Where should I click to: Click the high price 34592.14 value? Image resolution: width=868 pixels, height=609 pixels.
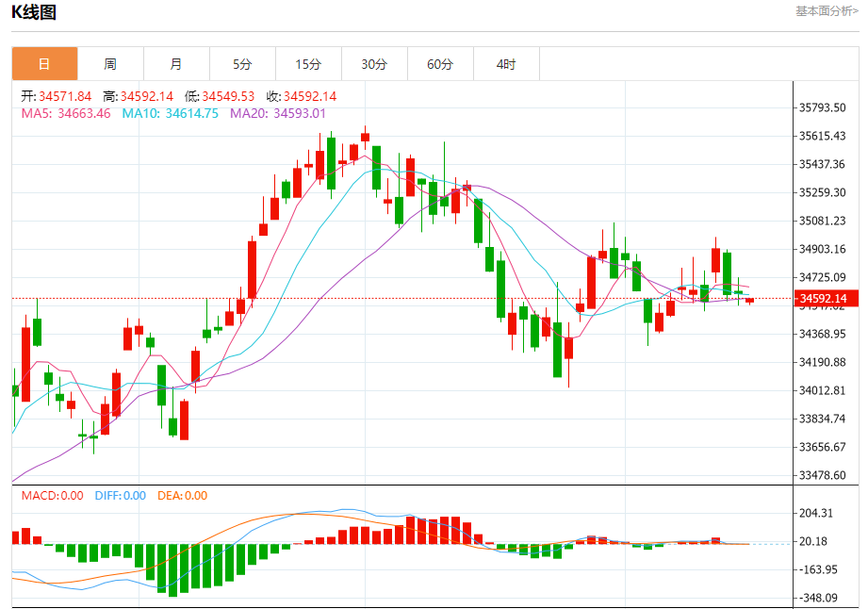tap(147, 96)
